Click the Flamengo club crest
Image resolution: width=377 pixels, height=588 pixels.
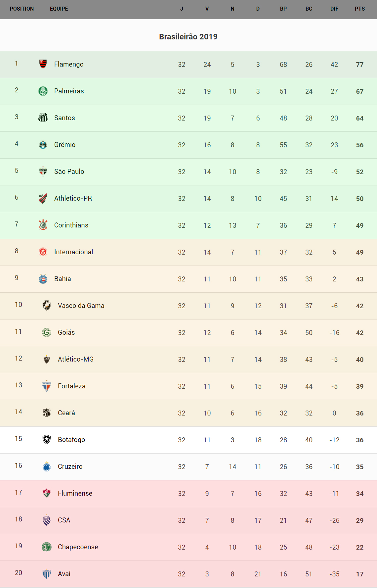43,64
